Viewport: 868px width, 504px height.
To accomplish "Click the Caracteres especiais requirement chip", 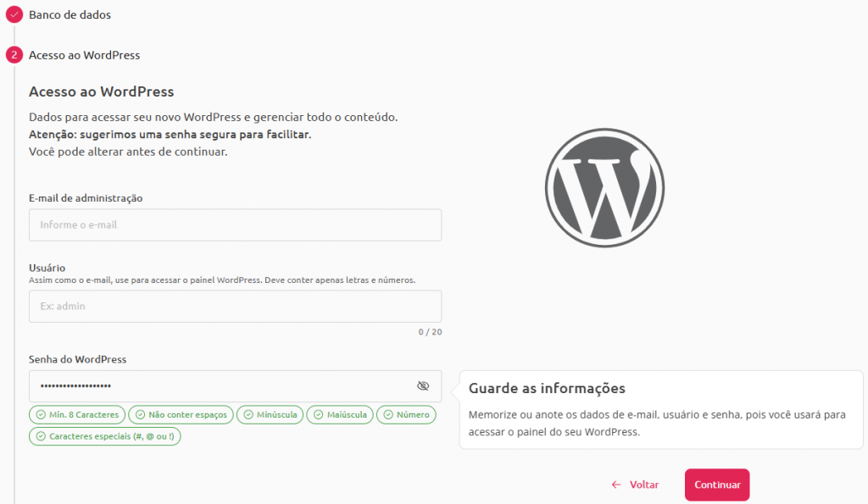I will point(104,436).
